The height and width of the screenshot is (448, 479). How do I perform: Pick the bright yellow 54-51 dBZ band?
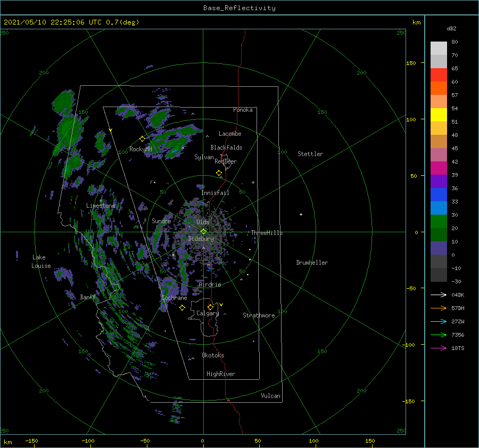439,115
